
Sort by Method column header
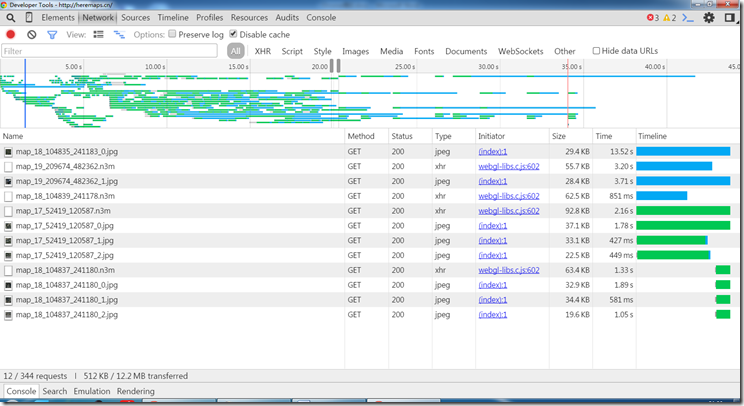coord(366,136)
